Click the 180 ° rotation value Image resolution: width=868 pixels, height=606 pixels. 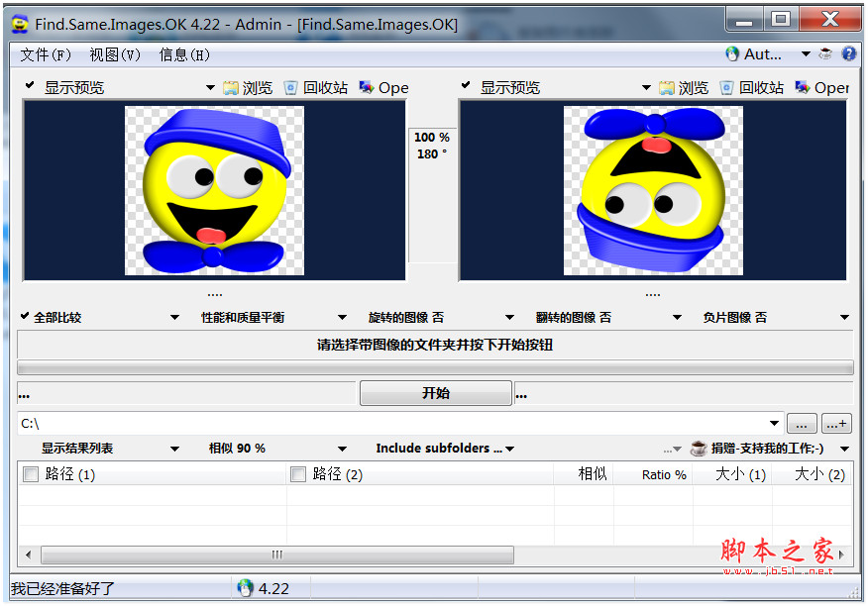point(432,153)
